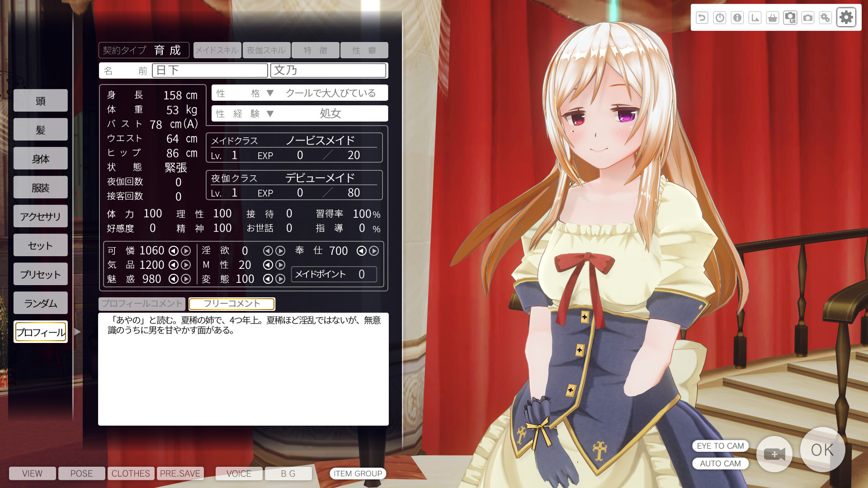
Task: Confirm with the OK button
Action: pyautogui.click(x=822, y=450)
